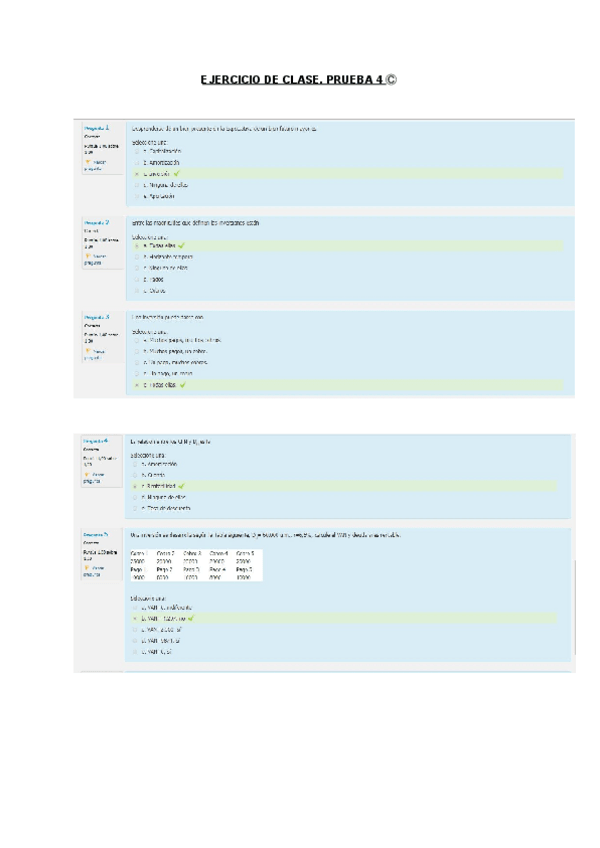Choose option d 'Ninguna de ellas' in question 4
This screenshot has height=848, width=600.
135,497
